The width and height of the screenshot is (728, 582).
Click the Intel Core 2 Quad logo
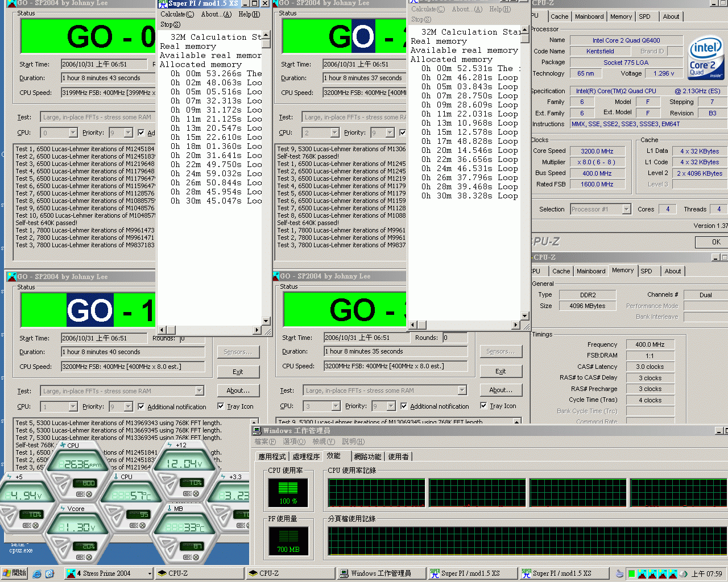click(705, 58)
